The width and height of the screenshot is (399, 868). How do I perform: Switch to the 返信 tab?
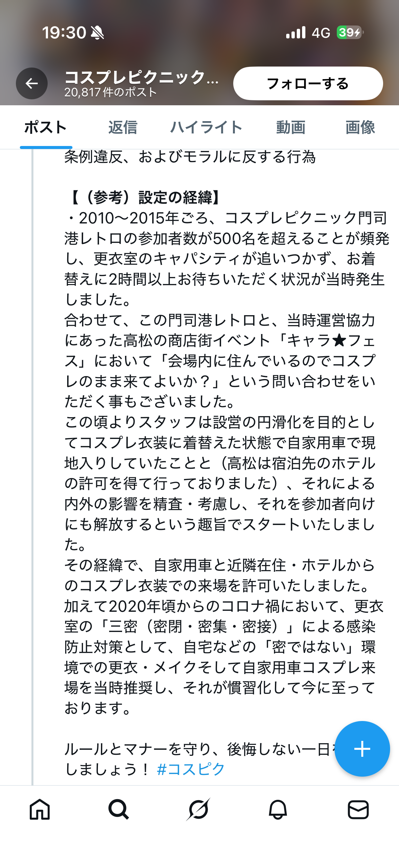122,127
